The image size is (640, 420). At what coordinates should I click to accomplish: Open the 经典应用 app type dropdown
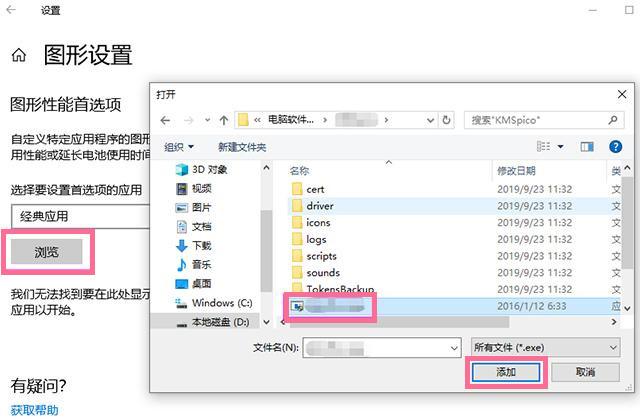tap(81, 216)
